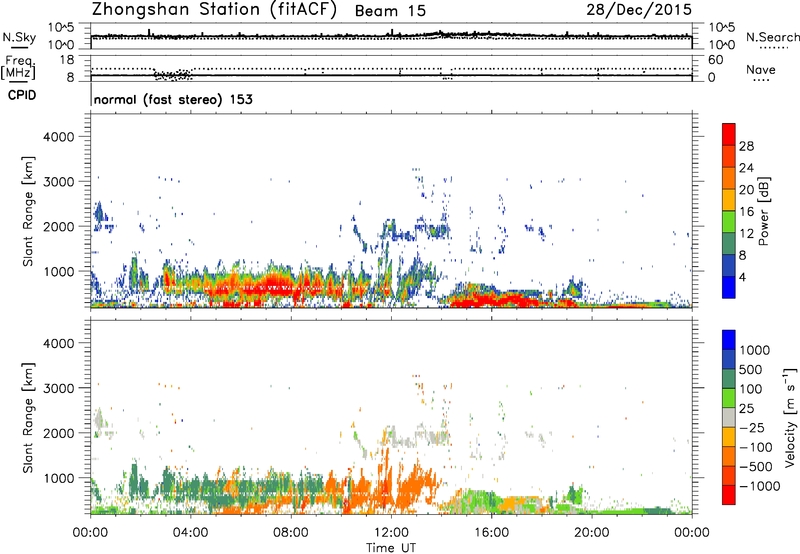Screen dimensions: 800x554
Task: Click the 'Time UT' axis title
Action: tap(391, 548)
